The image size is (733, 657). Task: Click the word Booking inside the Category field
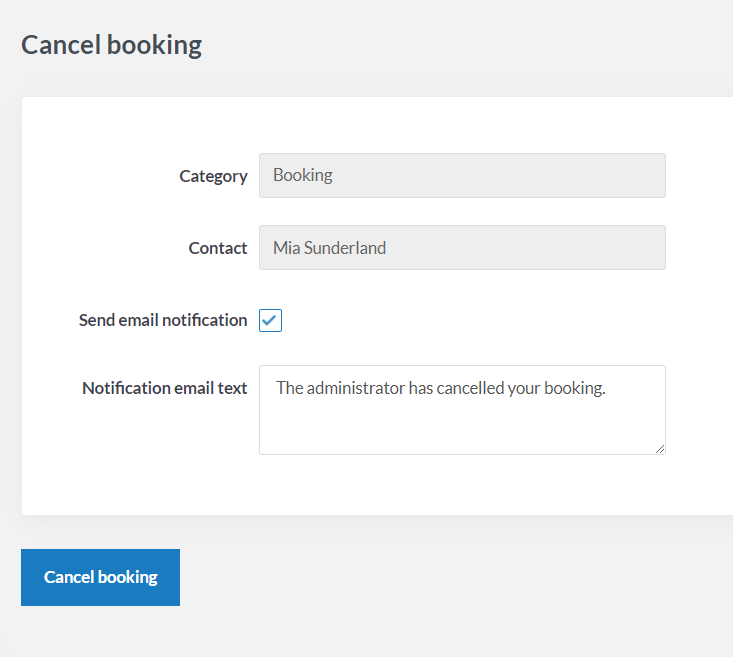tap(302, 175)
